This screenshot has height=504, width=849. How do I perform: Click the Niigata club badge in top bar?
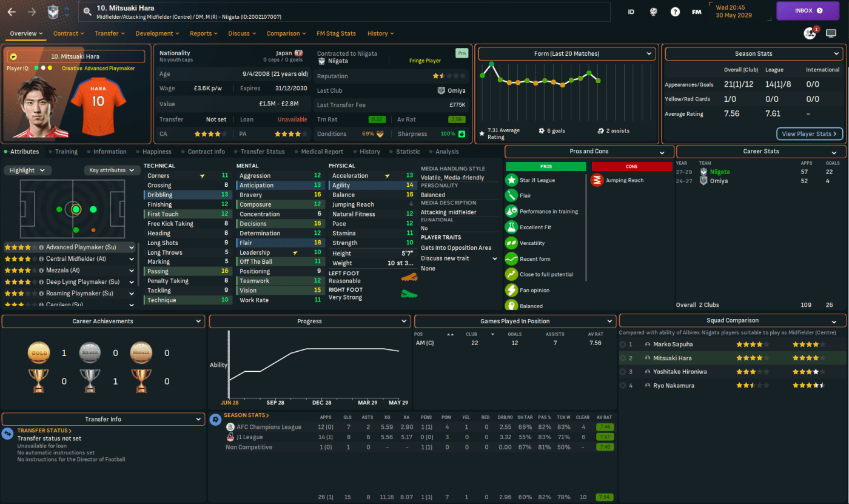point(54,12)
